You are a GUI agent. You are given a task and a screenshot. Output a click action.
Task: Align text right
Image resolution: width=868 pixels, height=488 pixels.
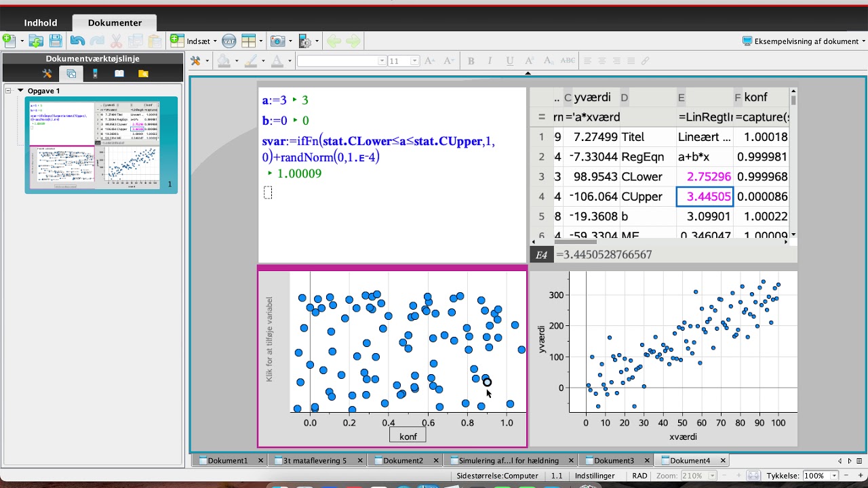616,61
